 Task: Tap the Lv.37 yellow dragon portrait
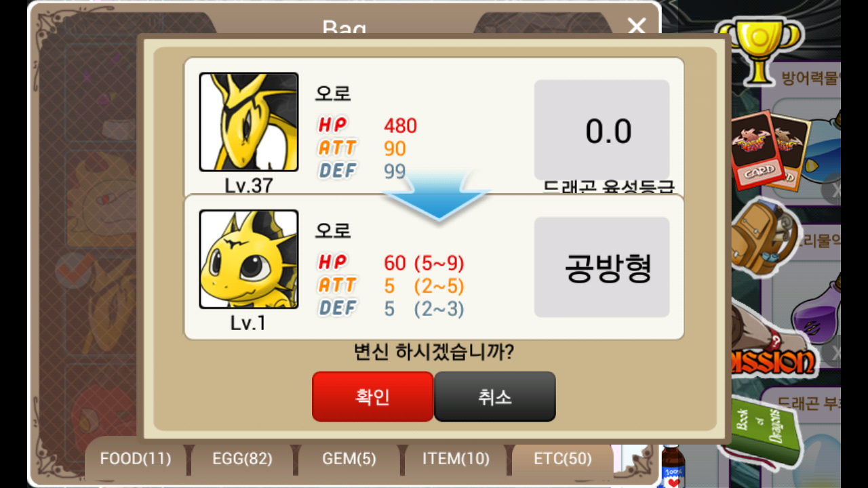(249, 122)
